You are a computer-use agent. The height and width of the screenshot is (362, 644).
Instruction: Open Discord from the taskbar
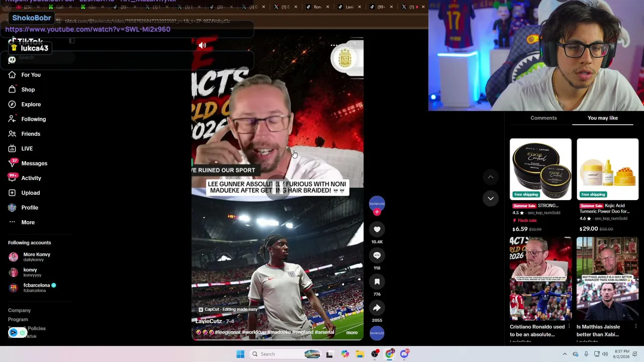tap(405, 354)
